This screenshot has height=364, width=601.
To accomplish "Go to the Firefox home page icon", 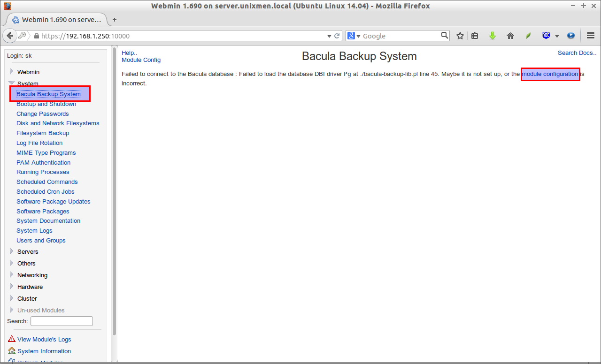I will 510,36.
